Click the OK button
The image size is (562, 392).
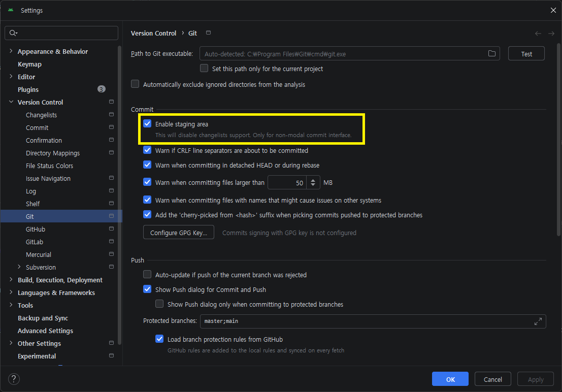tap(450, 379)
